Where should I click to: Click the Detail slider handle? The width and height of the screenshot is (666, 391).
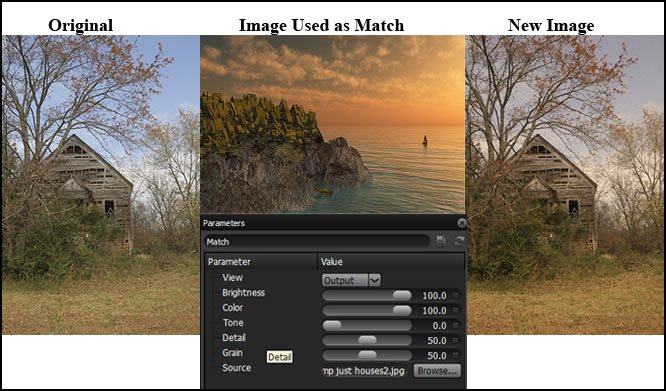click(367, 340)
